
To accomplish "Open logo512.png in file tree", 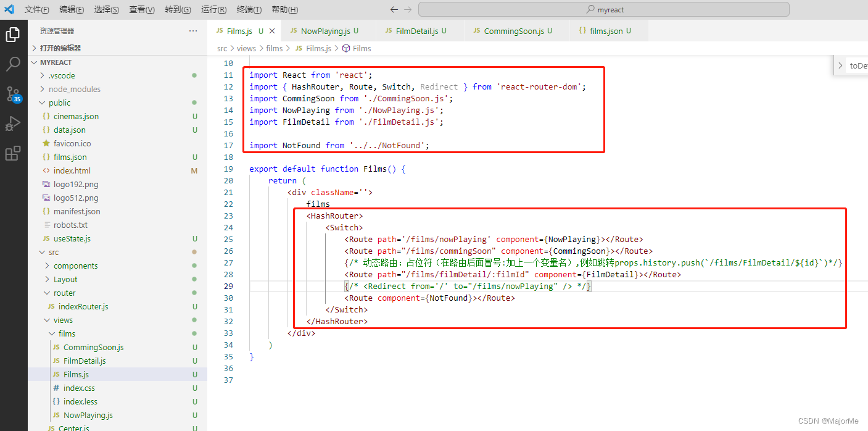I will pos(117,198).
